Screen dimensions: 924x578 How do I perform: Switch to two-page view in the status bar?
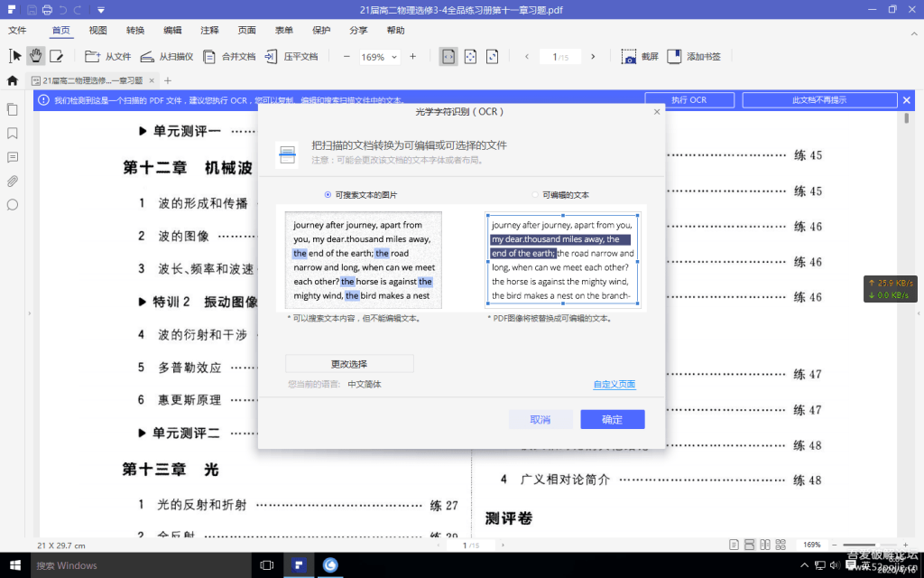765,545
